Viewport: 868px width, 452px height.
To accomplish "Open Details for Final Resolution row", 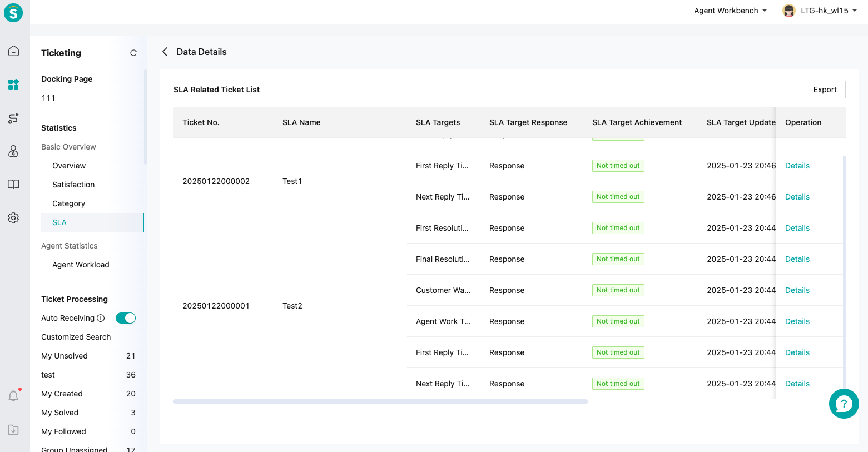I will click(x=797, y=259).
